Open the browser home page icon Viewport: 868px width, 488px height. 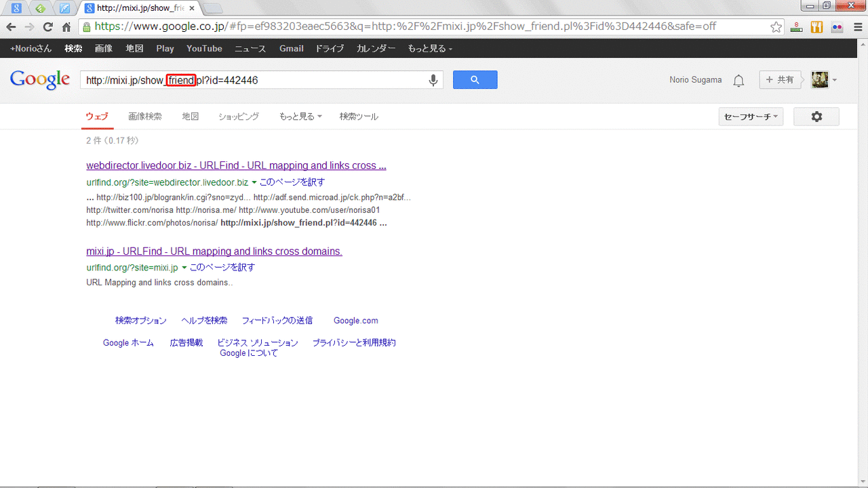[x=66, y=27]
